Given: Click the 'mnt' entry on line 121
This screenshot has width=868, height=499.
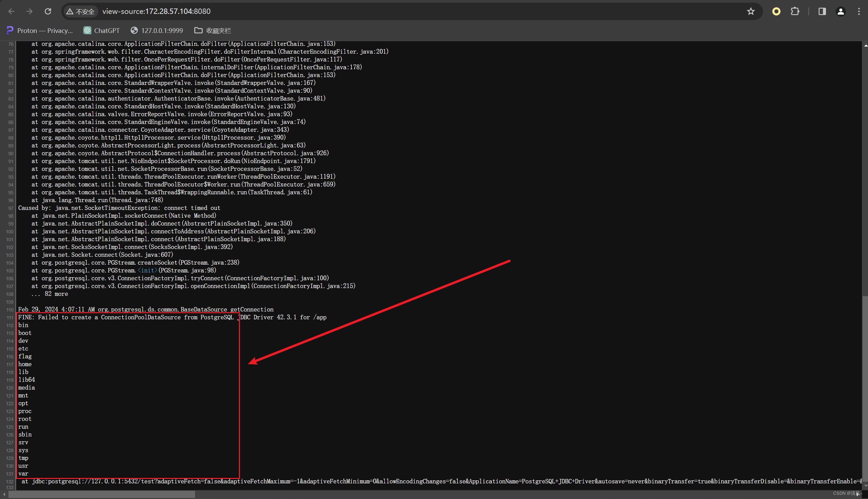Looking at the screenshot, I should pos(23,395).
